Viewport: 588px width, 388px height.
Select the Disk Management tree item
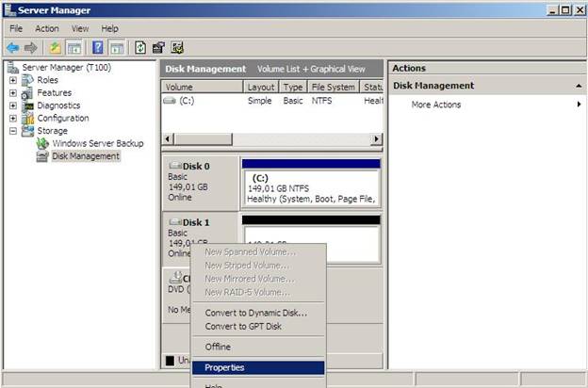(x=86, y=156)
